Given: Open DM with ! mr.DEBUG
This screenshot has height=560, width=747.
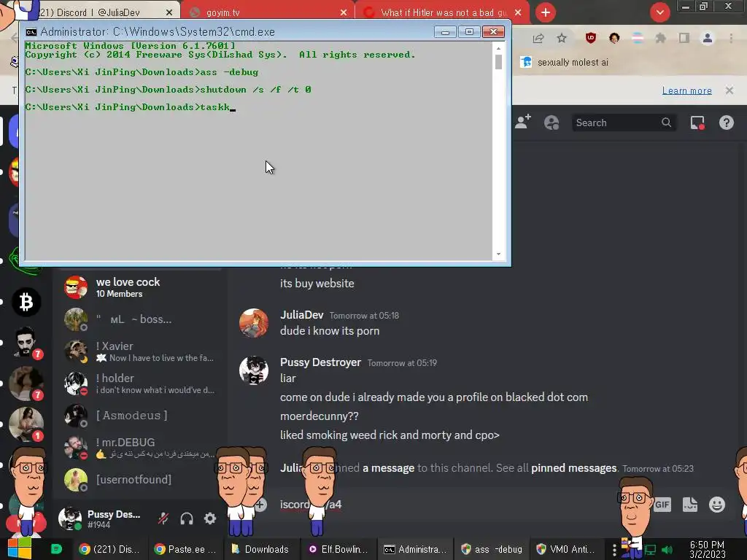Looking at the screenshot, I should (x=140, y=447).
